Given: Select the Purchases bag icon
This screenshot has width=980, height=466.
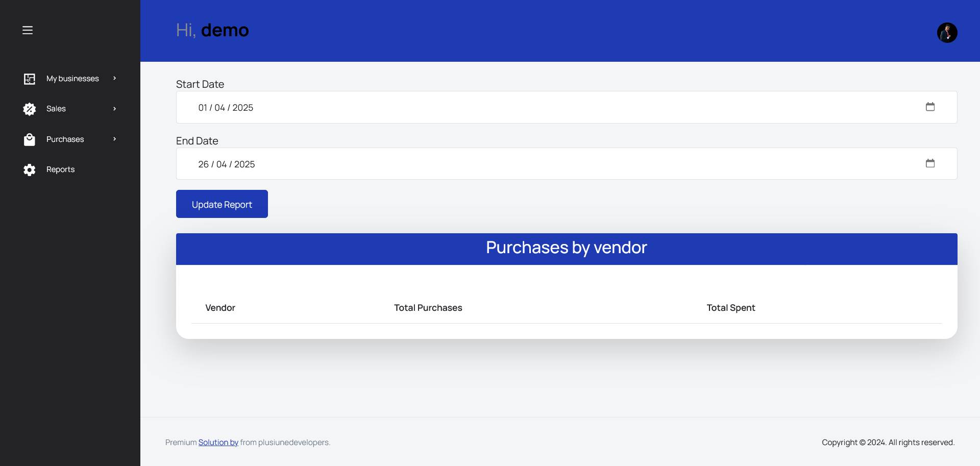Looking at the screenshot, I should (30, 139).
